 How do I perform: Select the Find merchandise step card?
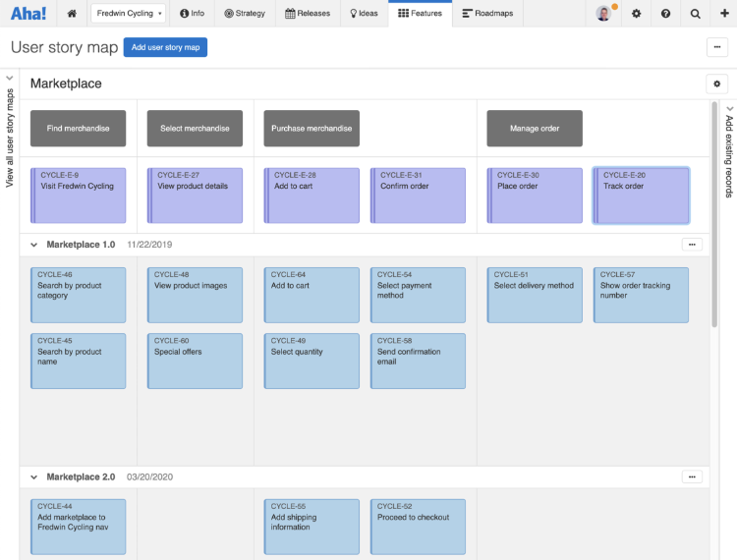coord(78,129)
